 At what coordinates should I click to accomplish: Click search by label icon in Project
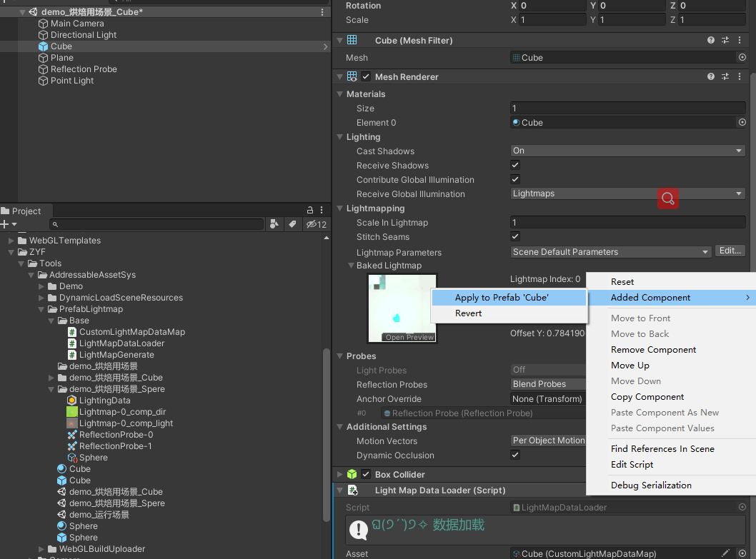click(x=292, y=224)
